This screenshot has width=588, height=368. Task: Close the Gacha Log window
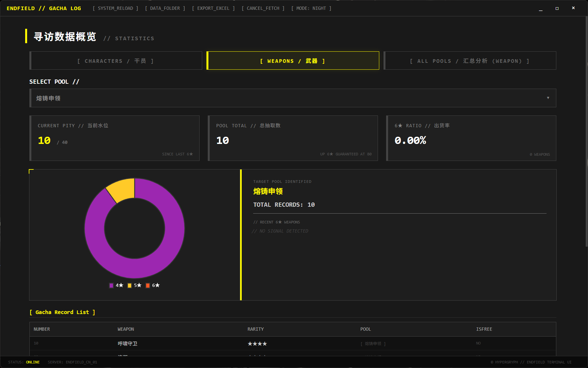pyautogui.click(x=573, y=8)
